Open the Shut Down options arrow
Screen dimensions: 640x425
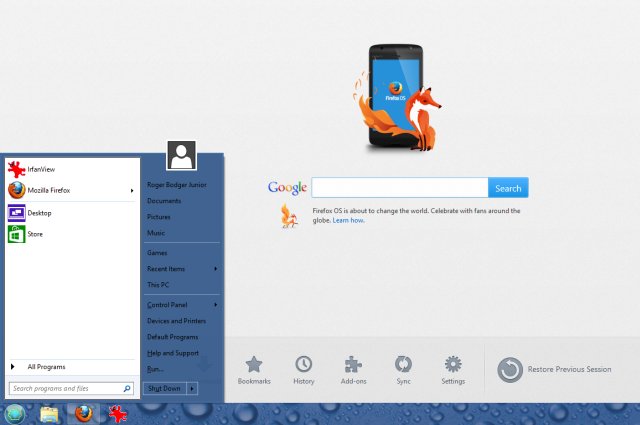point(192,388)
